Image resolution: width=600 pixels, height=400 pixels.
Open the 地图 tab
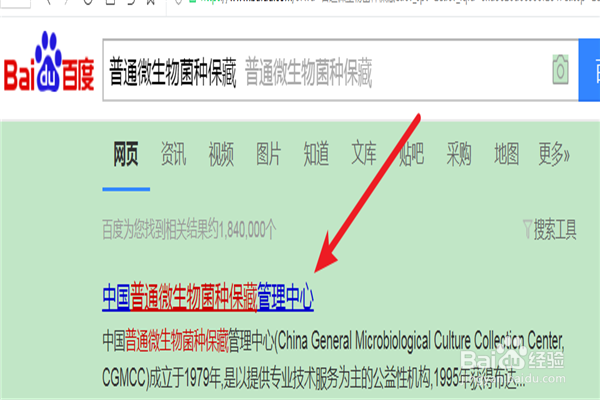tap(507, 154)
